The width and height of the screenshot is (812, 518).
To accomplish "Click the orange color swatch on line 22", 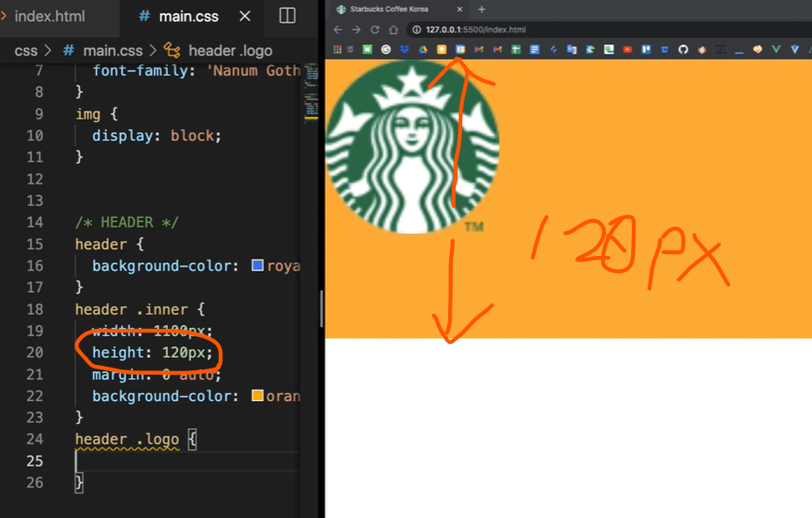I will tap(257, 396).
